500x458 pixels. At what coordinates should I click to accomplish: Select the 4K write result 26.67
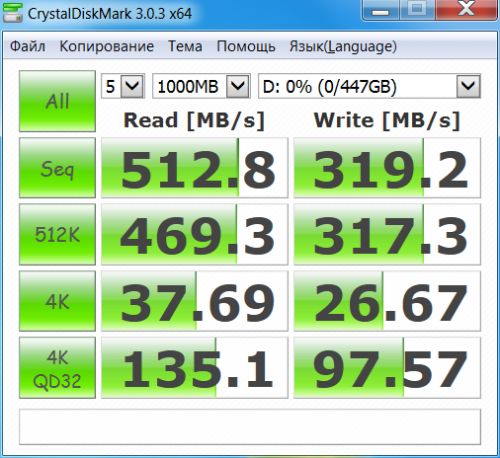[x=387, y=301]
